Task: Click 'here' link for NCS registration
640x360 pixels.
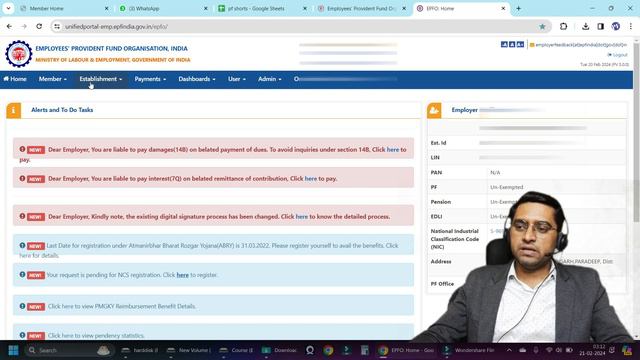Action: [x=182, y=275]
